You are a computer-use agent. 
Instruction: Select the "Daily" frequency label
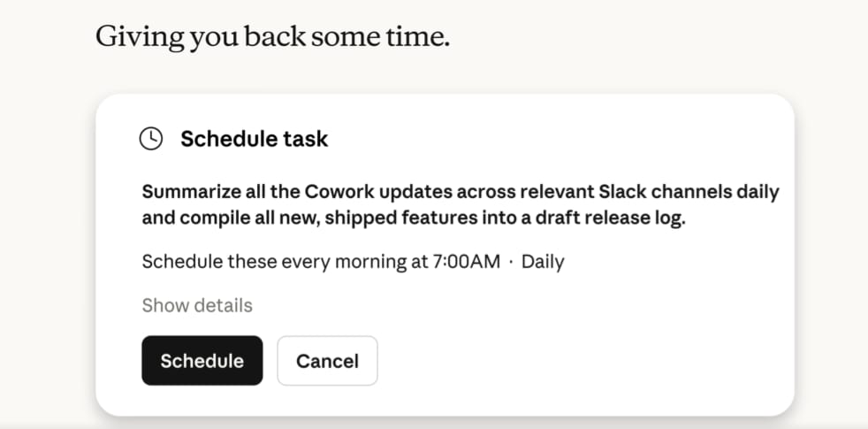coord(543,262)
